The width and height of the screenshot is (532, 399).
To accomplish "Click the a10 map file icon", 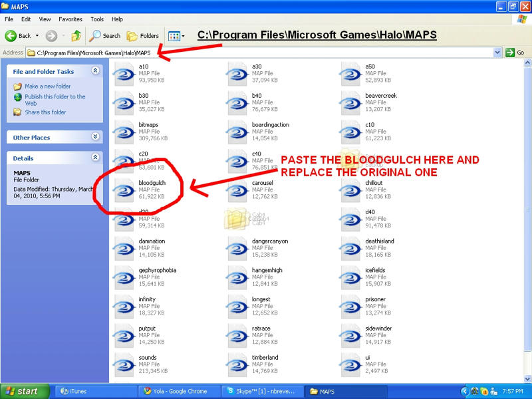I will click(x=124, y=74).
